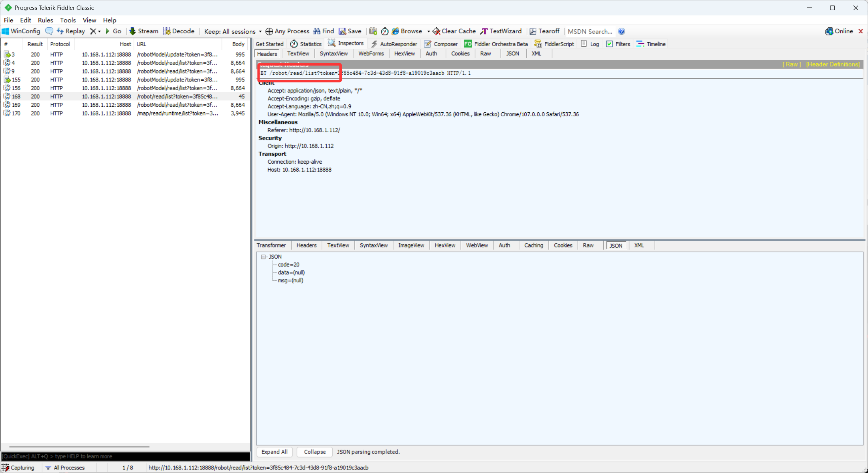
Task: Select session 169 row
Action: coord(125,105)
